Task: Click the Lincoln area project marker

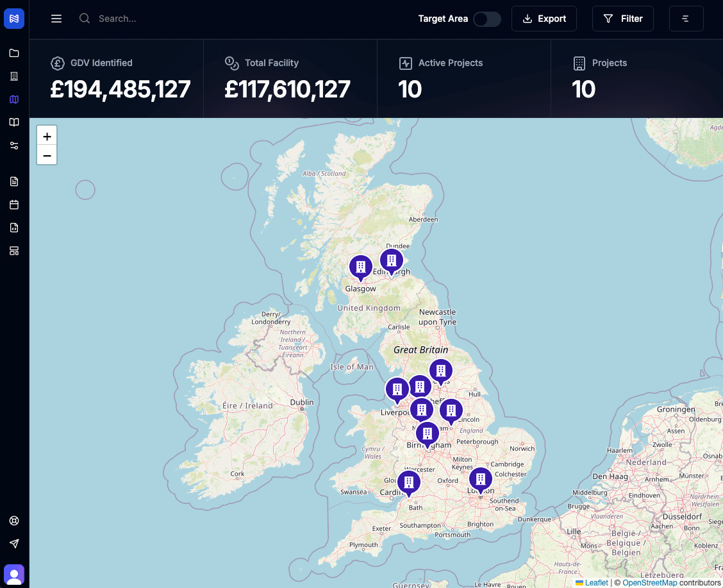Action: (451, 412)
